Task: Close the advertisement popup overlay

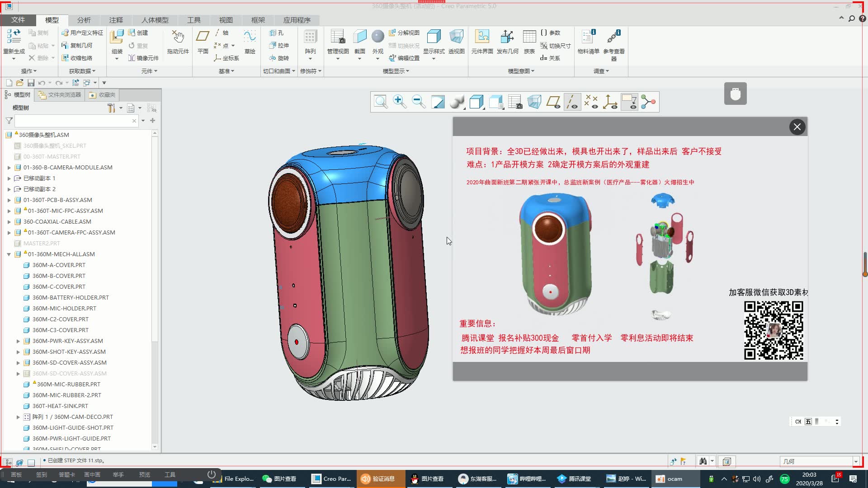Action: pos(797,127)
